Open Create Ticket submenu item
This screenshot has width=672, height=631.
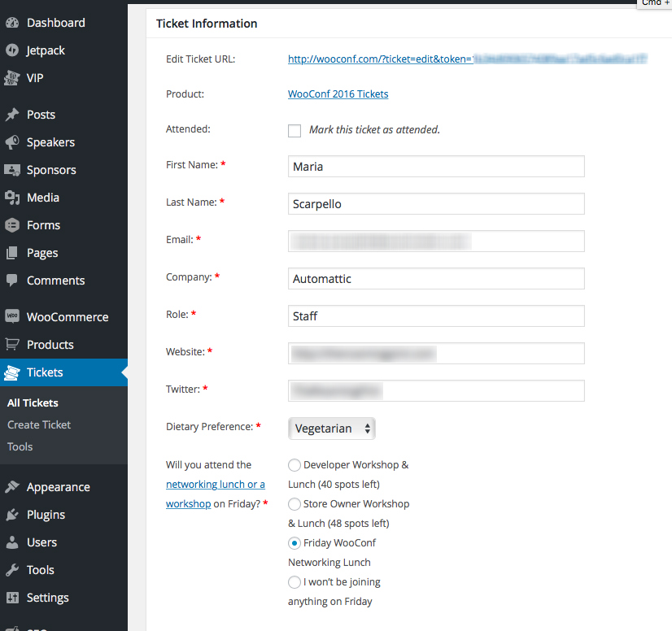tap(39, 424)
